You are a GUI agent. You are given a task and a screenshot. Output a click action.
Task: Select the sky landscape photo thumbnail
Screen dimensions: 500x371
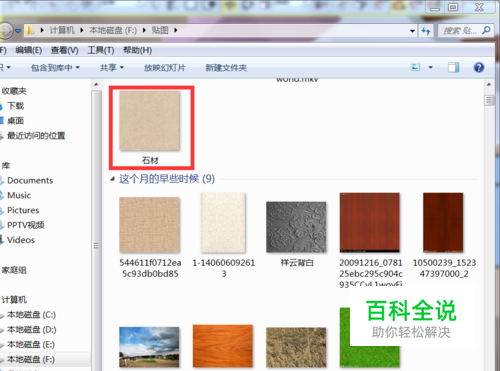coord(149,347)
